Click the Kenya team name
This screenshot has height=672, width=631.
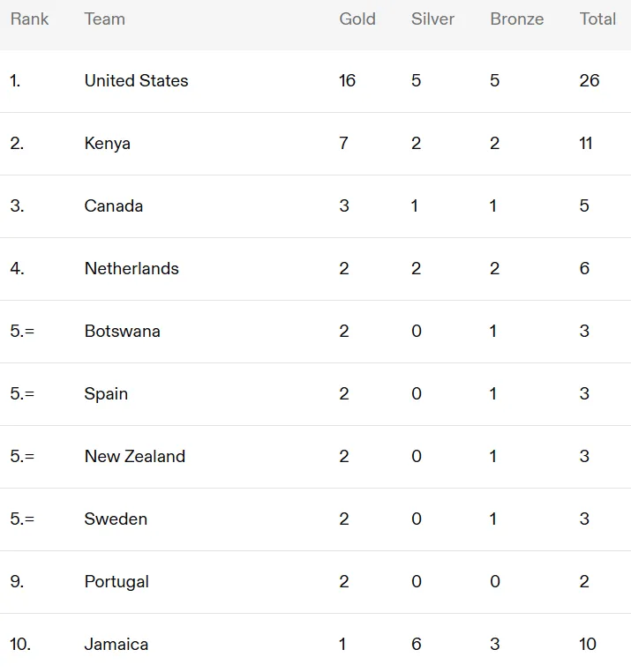[108, 144]
